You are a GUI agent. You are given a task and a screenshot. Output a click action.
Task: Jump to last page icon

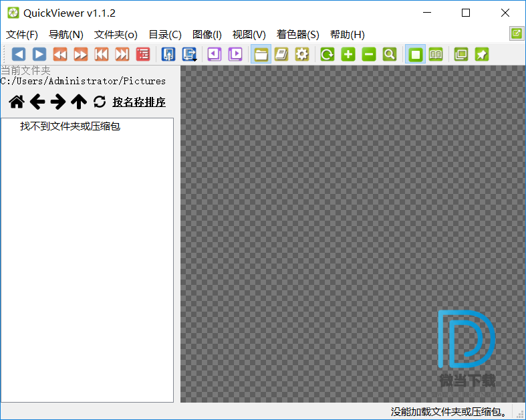coord(122,54)
